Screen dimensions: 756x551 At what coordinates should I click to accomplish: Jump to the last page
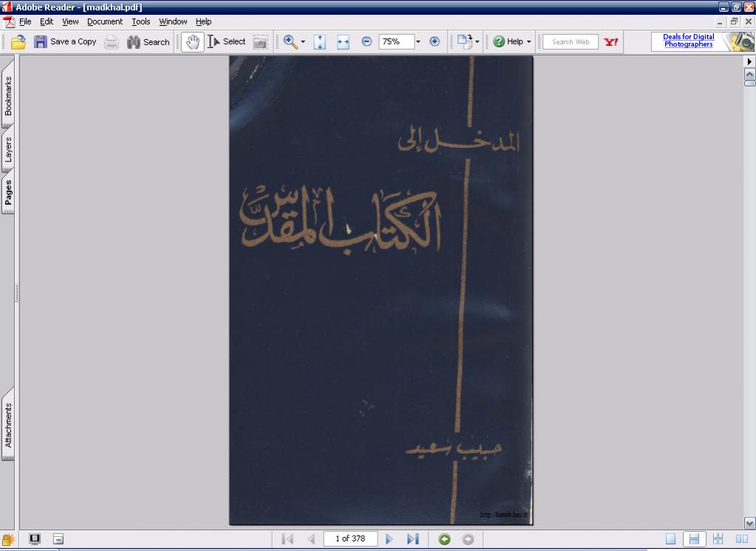(412, 539)
